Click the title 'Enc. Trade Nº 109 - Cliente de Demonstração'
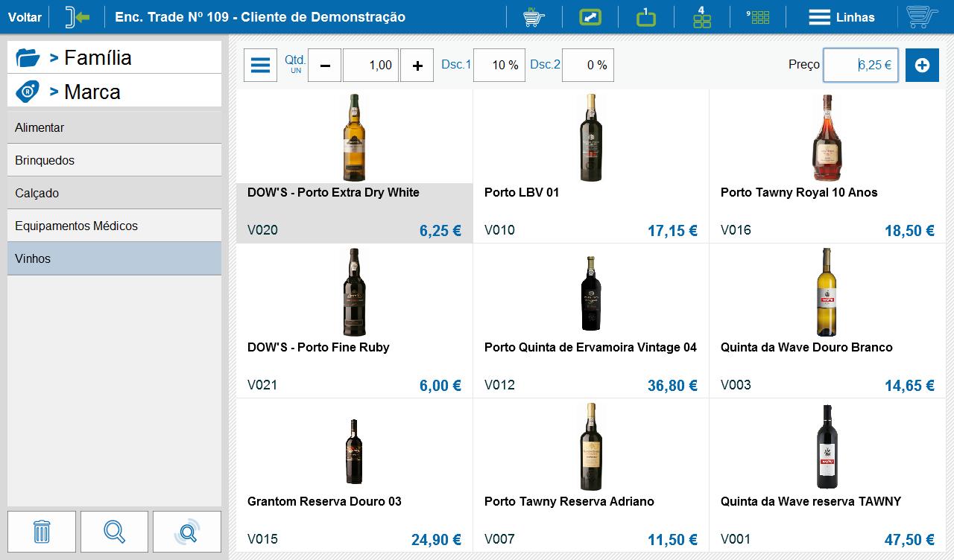The height and width of the screenshot is (560, 954). (x=260, y=17)
